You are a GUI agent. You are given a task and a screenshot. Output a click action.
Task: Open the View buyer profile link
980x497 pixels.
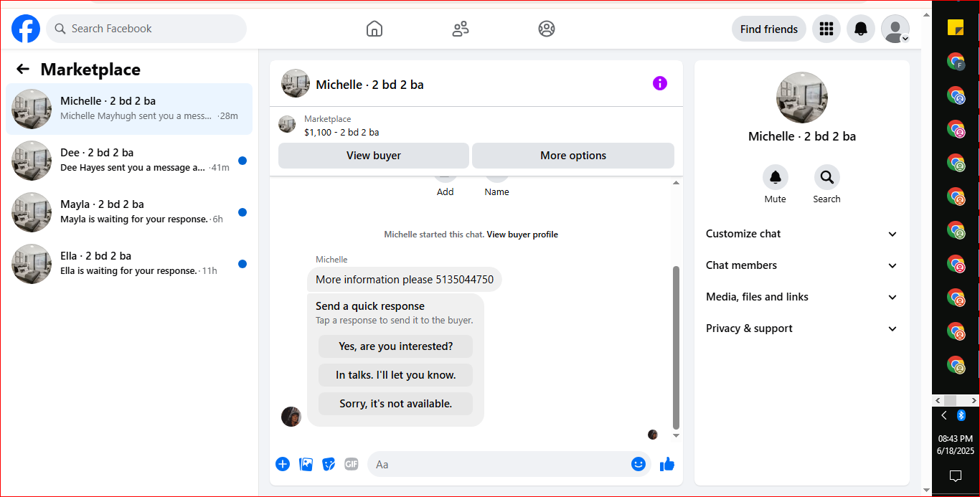pos(522,235)
